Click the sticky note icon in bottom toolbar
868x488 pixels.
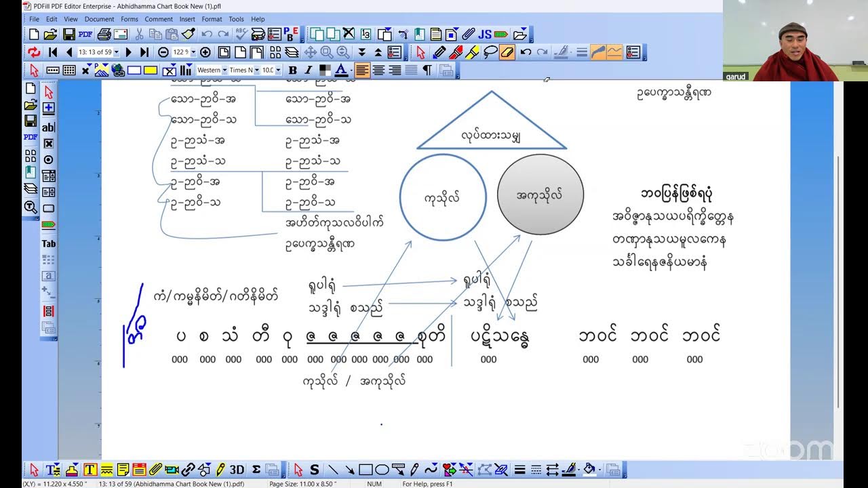pyautogui.click(x=123, y=470)
